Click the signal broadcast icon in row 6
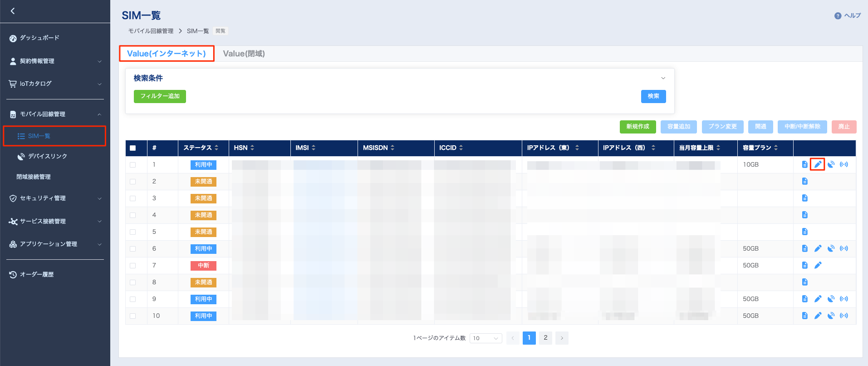This screenshot has height=366, width=868. [843, 248]
